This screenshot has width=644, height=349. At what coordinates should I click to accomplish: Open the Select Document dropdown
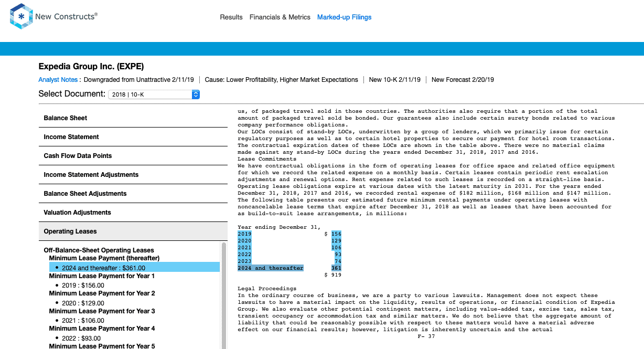[154, 94]
